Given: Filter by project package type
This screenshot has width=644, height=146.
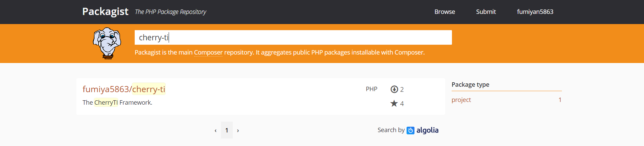Looking at the screenshot, I should pyautogui.click(x=461, y=100).
